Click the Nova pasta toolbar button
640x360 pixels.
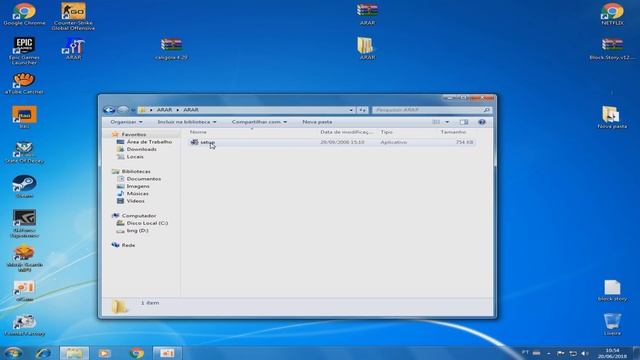pyautogui.click(x=317, y=122)
